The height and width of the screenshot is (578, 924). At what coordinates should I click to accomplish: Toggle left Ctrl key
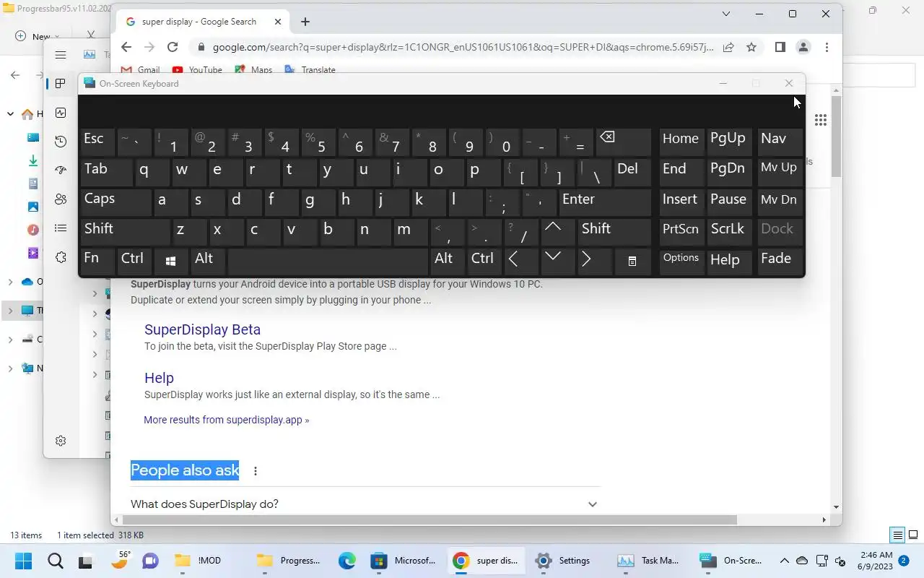(134, 262)
